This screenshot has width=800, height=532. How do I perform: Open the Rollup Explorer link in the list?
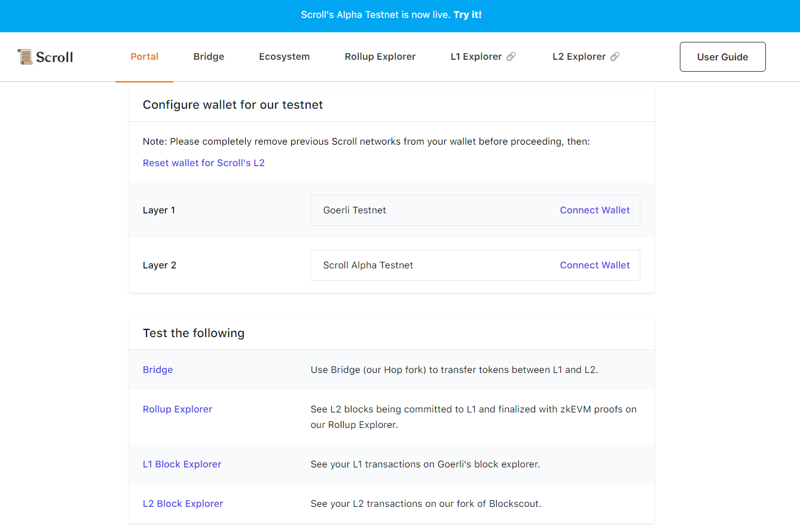pos(178,409)
